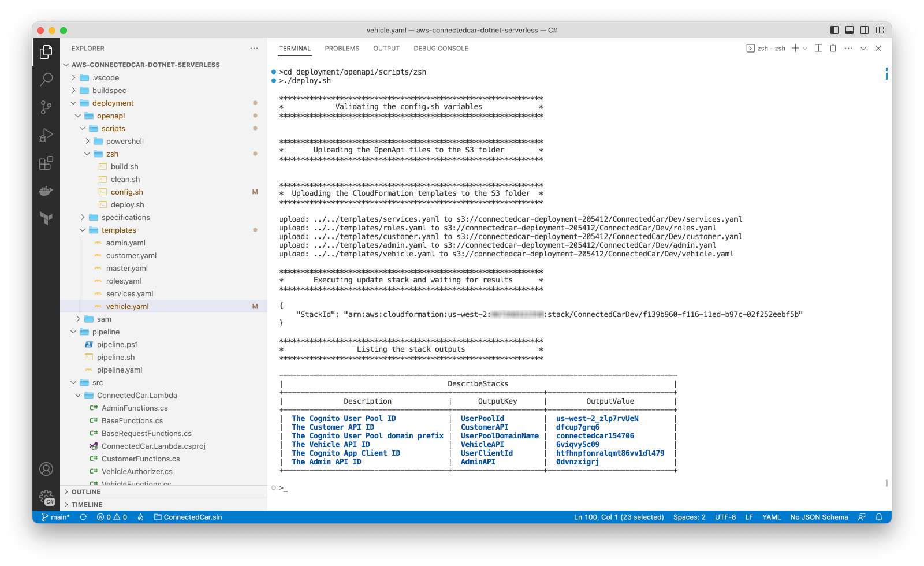The image size is (924, 566).
Task: Open the Terraform view in activity bar
Action: [x=46, y=218]
